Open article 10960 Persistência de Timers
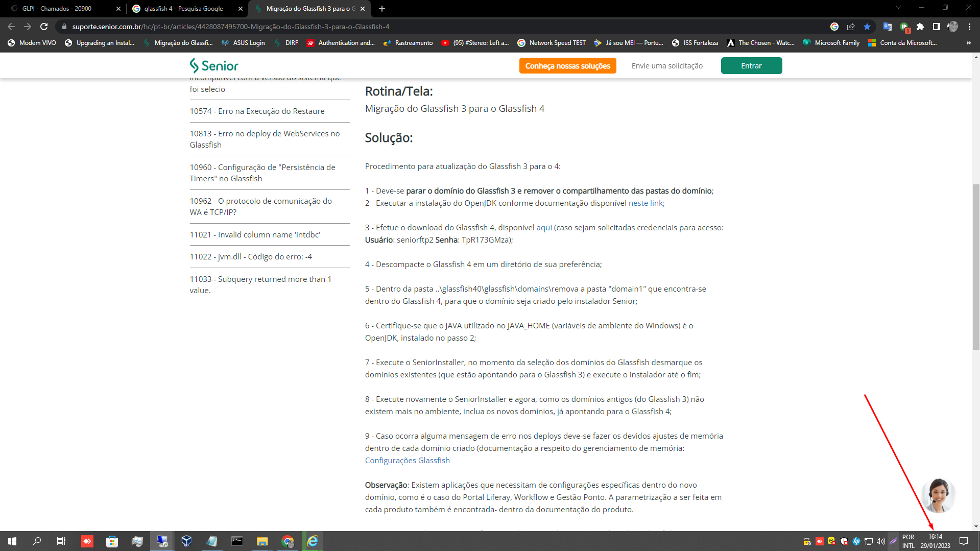This screenshot has height=551, width=980. [x=262, y=173]
